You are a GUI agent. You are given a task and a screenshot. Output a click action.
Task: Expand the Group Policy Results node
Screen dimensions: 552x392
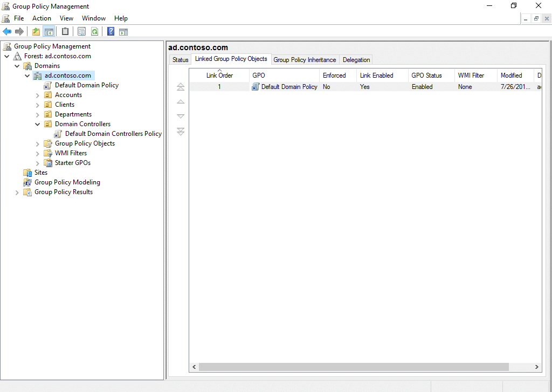17,192
